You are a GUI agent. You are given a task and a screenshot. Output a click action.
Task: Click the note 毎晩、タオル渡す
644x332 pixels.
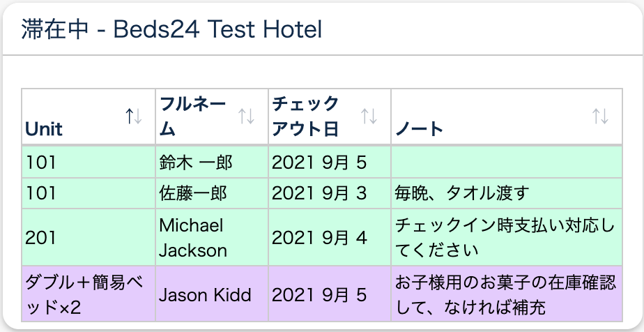[x=462, y=193]
